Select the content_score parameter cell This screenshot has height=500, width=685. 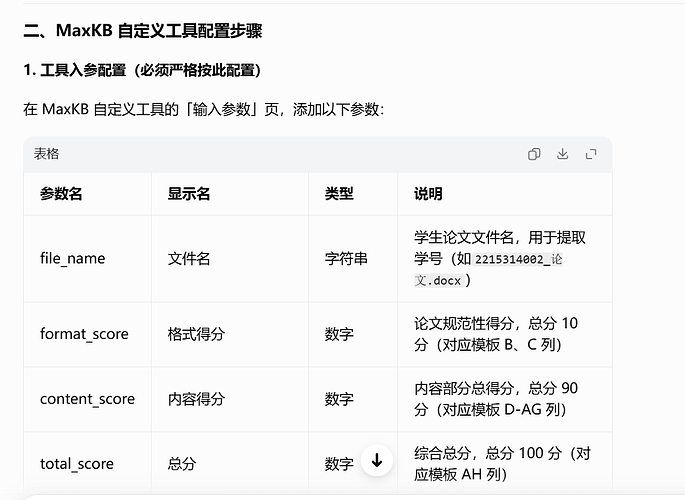tap(87, 399)
